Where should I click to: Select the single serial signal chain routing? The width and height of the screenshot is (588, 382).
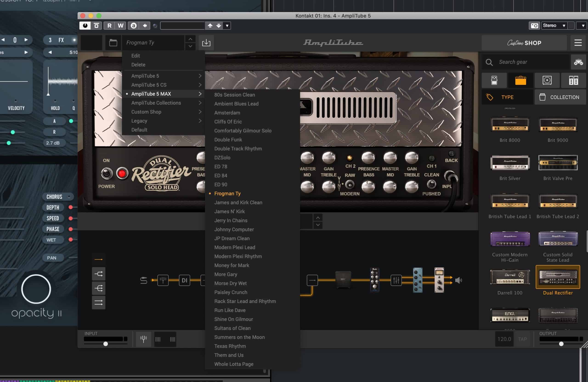pyautogui.click(x=99, y=259)
